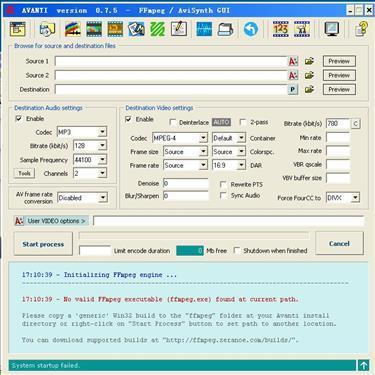Toggle the AUTO deinterlace button
Screen dimensions: 375x375
point(221,122)
